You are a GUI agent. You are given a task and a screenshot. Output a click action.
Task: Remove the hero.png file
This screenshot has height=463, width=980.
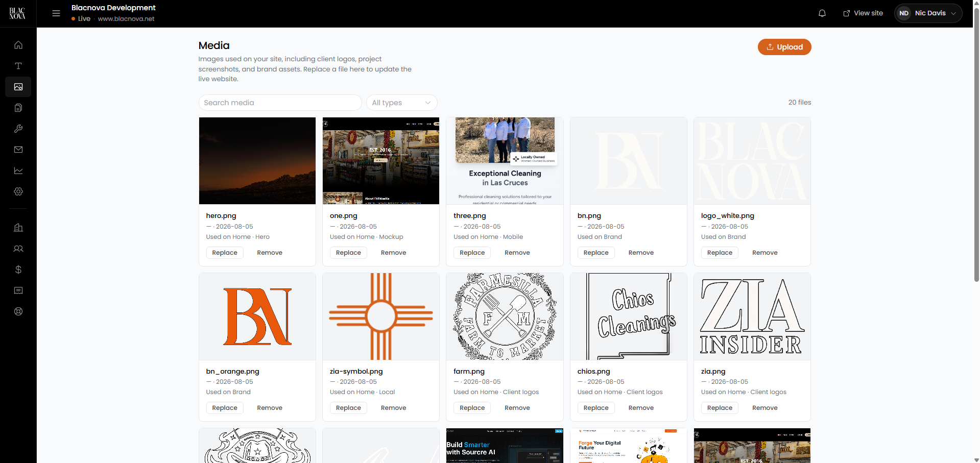coord(270,253)
